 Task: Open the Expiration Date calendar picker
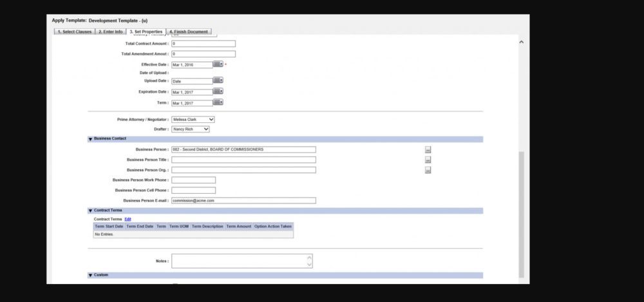217,92
